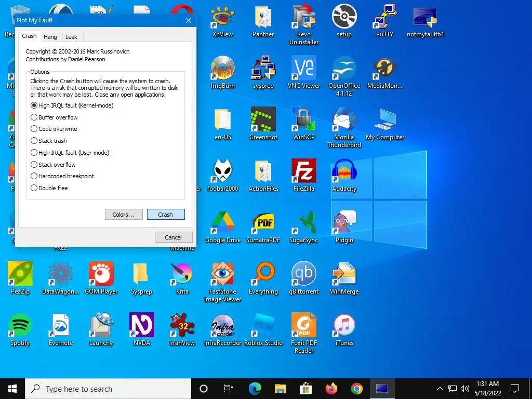Open iTunes desktop icon

click(x=344, y=330)
